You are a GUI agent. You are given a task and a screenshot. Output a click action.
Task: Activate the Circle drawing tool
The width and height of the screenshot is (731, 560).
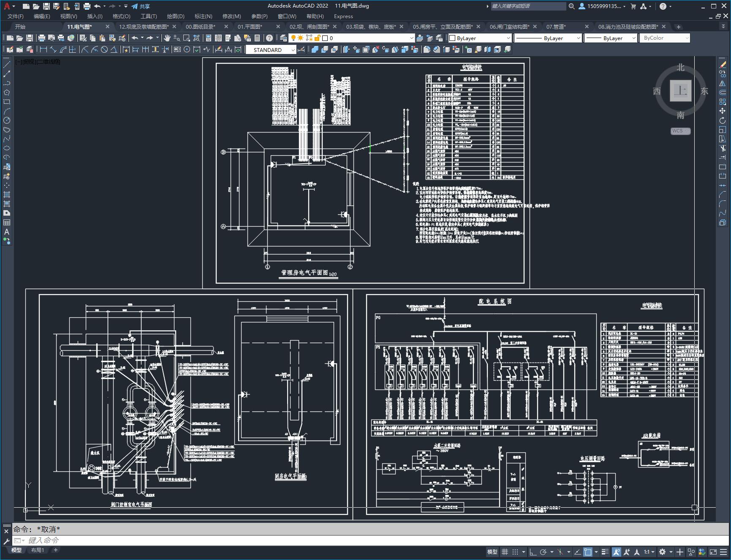tap(7, 120)
